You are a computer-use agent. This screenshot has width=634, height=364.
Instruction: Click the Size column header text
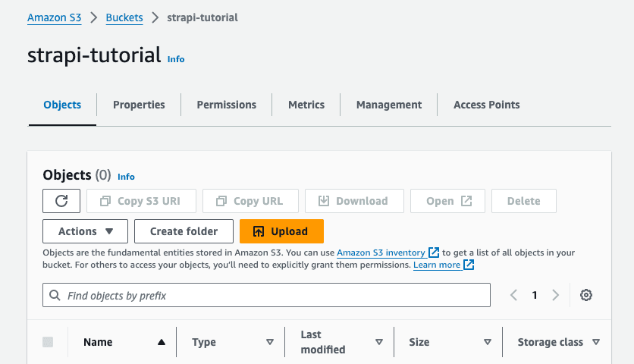419,342
